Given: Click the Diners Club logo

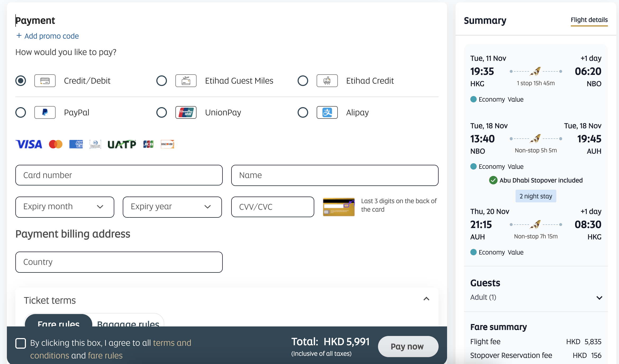Looking at the screenshot, I should pos(95,144).
